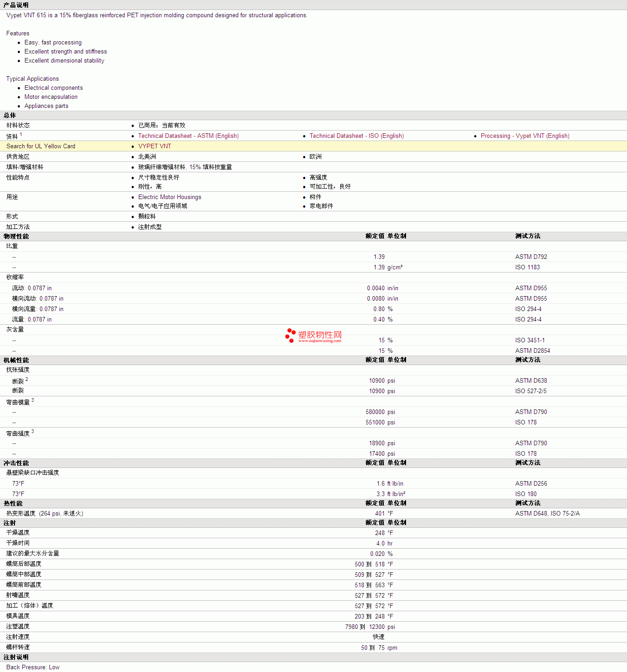Click the 17400 psi flexural strength value

[382, 453]
